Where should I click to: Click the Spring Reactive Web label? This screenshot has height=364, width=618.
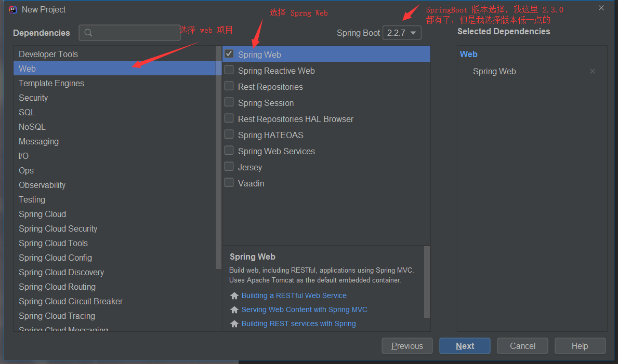click(x=277, y=71)
